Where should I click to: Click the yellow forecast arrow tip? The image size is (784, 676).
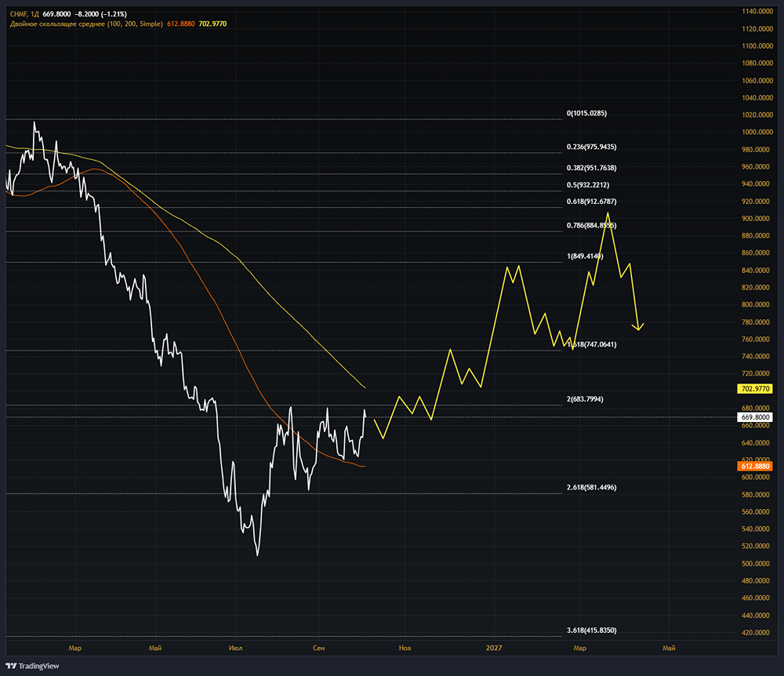click(638, 329)
